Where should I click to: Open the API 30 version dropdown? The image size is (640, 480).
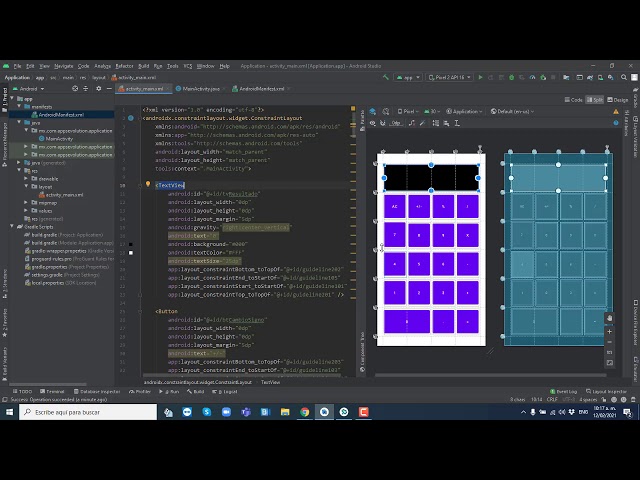tap(432, 111)
